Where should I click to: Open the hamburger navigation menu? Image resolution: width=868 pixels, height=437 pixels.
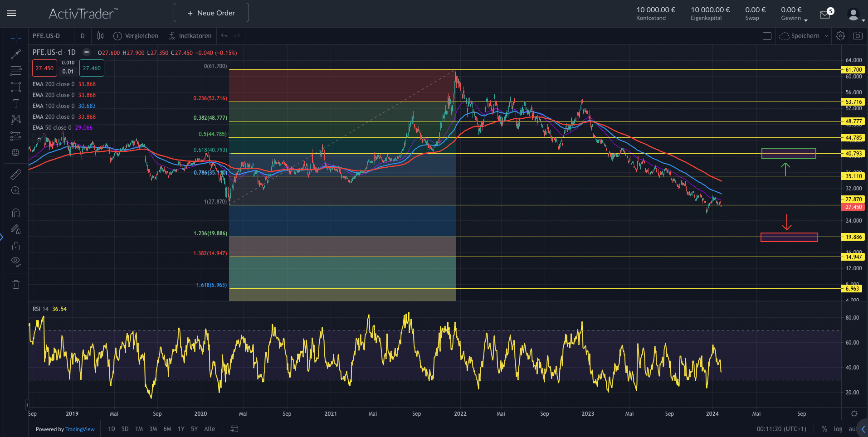coord(11,13)
